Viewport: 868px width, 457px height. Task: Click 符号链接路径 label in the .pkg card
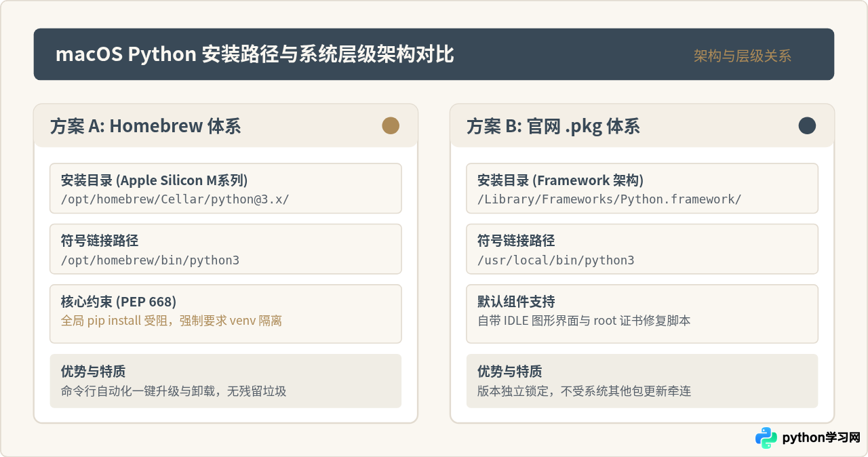click(x=516, y=241)
